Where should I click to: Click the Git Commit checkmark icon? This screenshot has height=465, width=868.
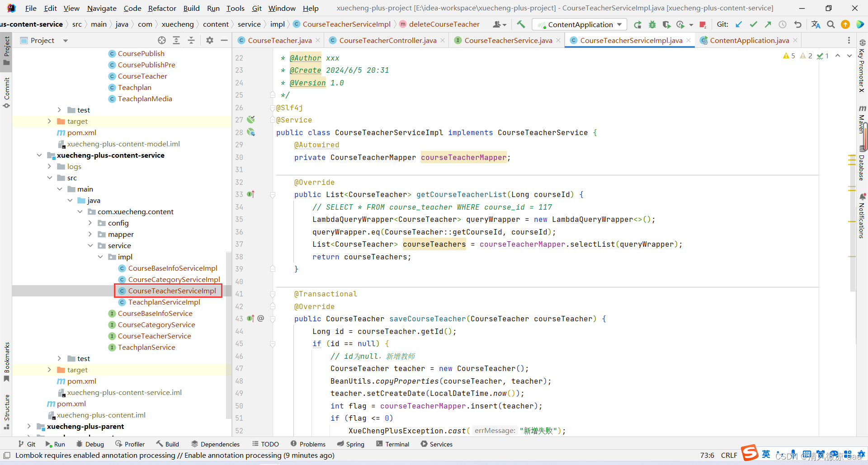tap(753, 24)
